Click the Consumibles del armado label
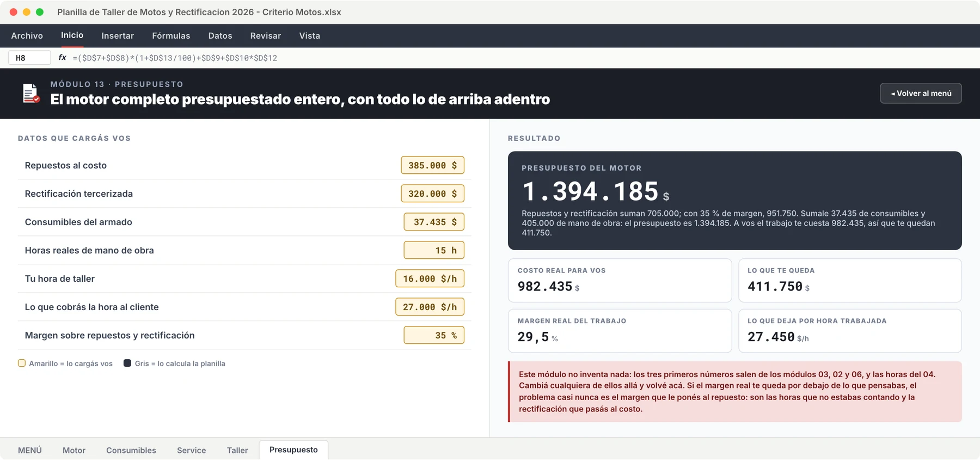Viewport: 980px width, 460px height. 78,222
